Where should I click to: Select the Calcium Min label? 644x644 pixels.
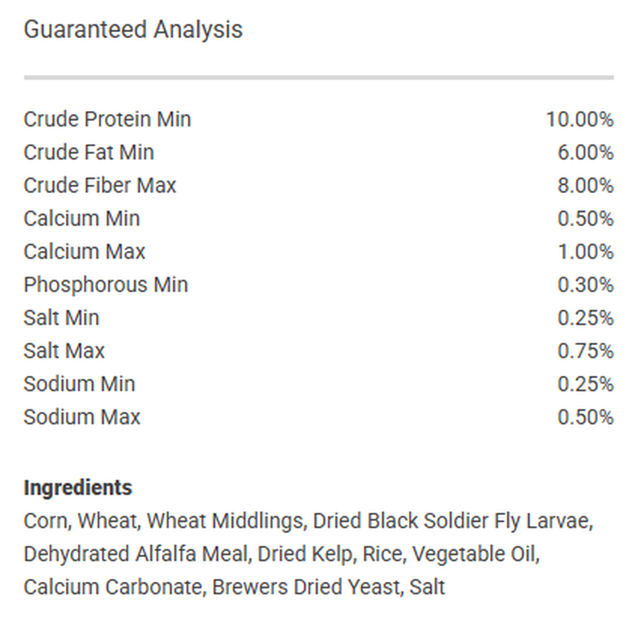(x=82, y=218)
